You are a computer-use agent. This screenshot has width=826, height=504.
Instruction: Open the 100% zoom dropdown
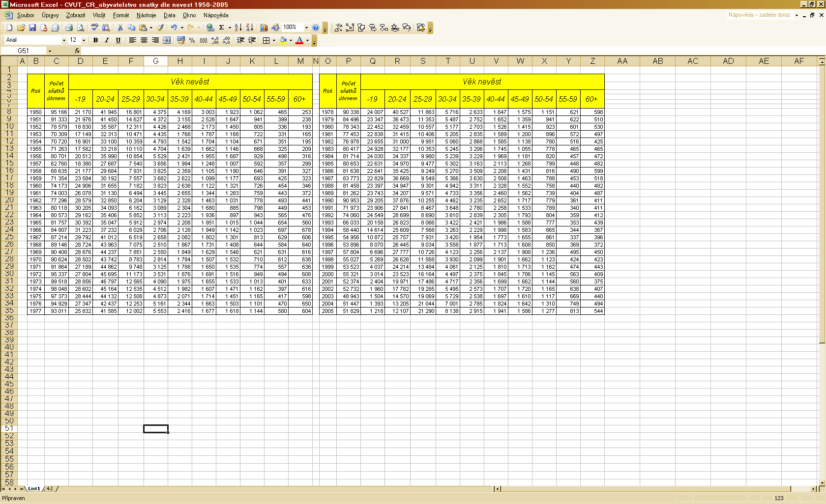pos(306,28)
